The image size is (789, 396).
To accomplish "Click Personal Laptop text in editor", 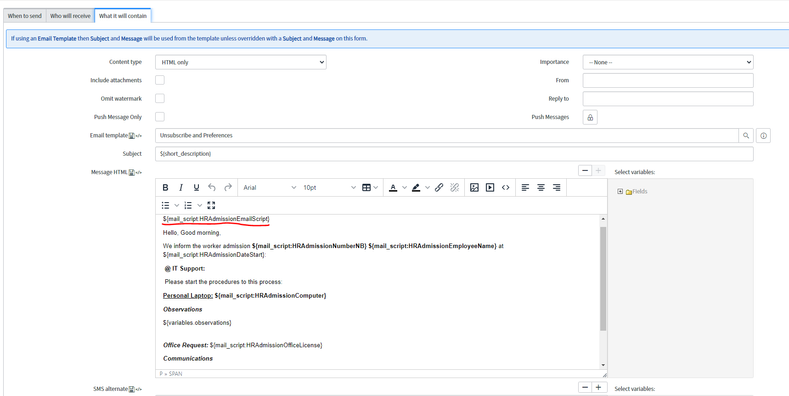I will point(188,295).
